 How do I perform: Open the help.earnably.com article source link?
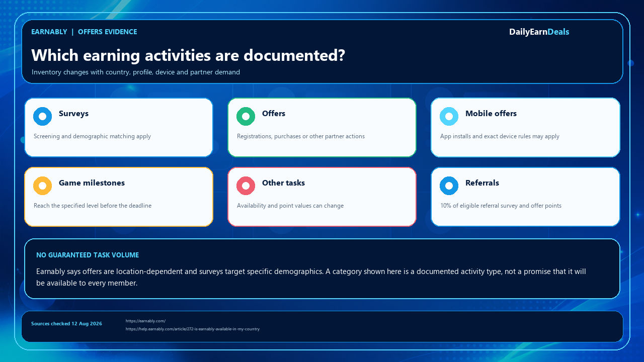(193, 329)
